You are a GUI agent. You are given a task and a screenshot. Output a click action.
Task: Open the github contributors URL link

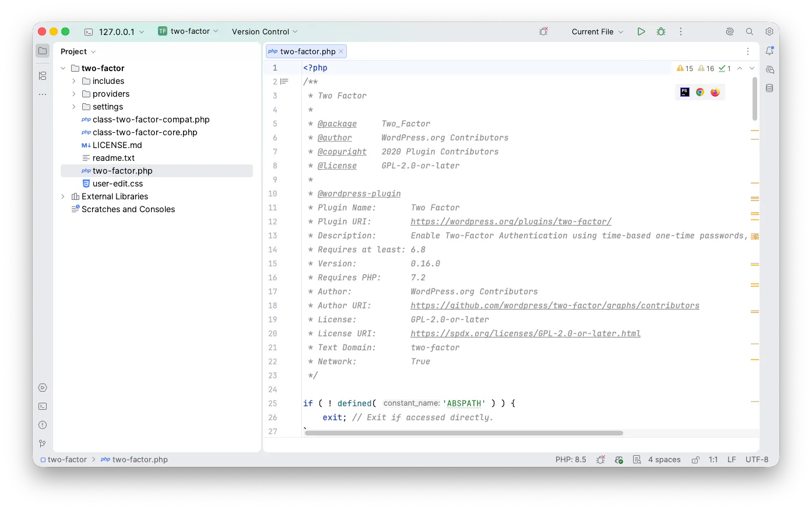click(x=554, y=305)
